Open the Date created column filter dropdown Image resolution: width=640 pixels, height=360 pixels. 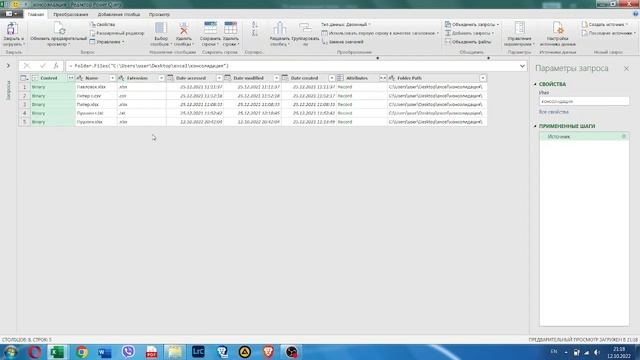click(331, 78)
